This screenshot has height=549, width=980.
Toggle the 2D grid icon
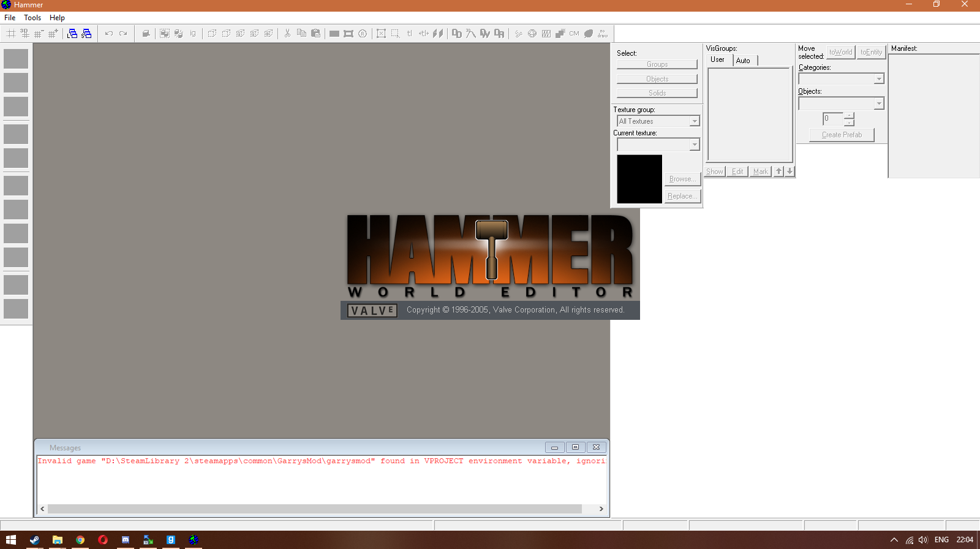(x=11, y=34)
